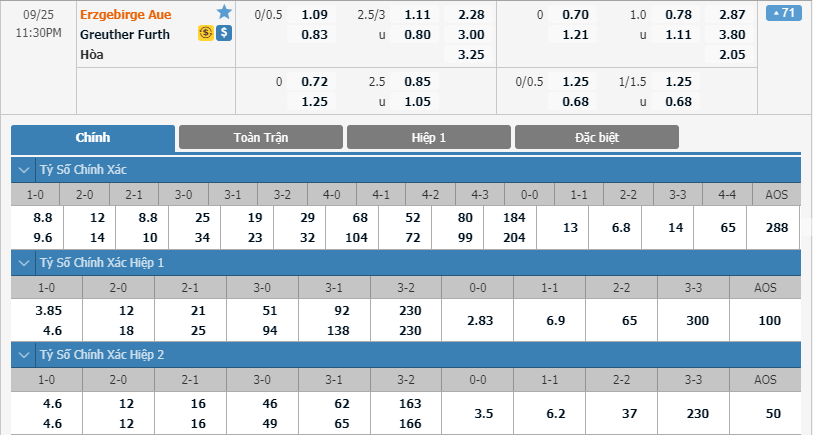Select the Đặc biệt tab
The height and width of the screenshot is (435, 813).
pyautogui.click(x=597, y=137)
